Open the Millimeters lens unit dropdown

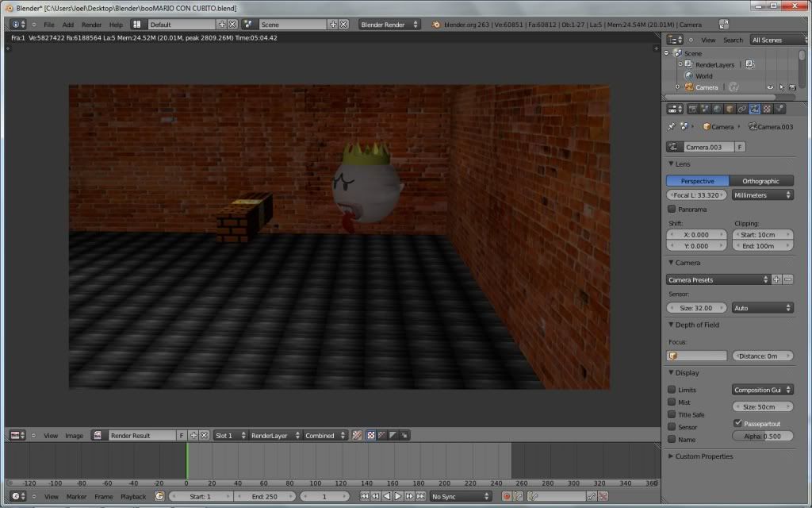762,195
